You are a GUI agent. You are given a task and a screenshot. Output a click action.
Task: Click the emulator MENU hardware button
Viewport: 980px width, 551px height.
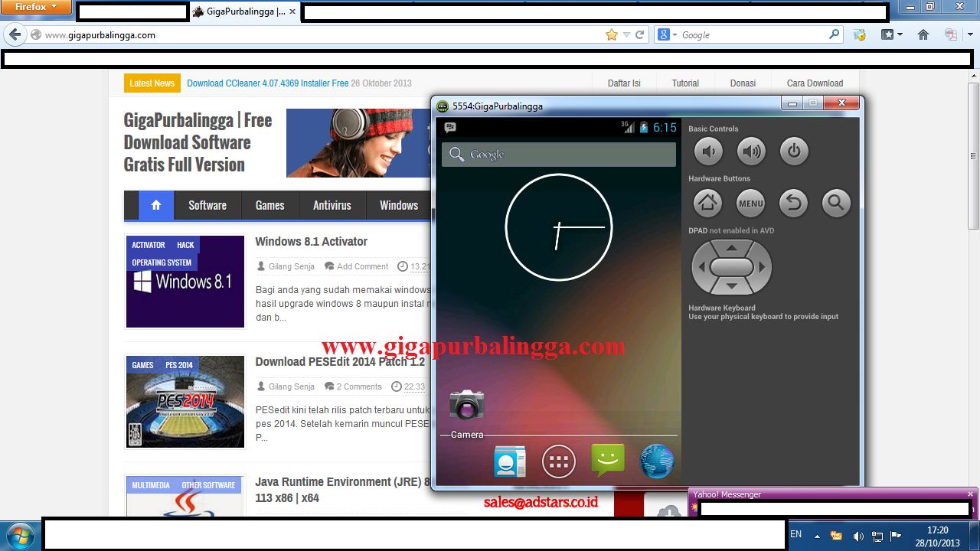[751, 203]
